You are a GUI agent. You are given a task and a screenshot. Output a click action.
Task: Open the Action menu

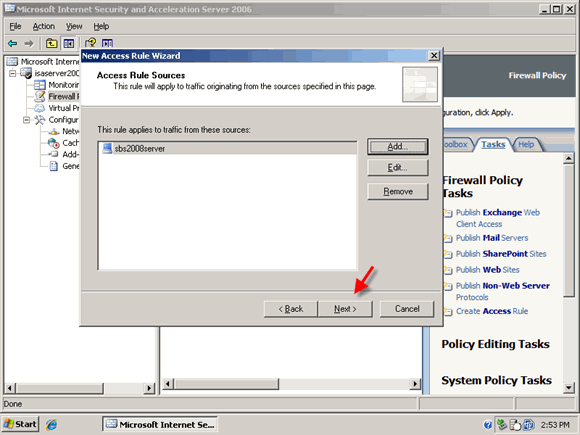click(x=44, y=26)
